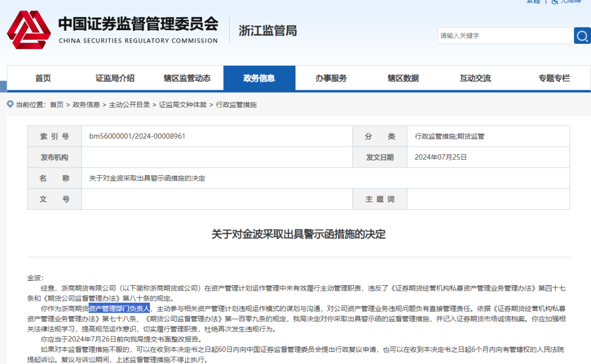Open the 专题专栏 navigation item
Image resolution: width=591 pixels, height=364 pixels.
tap(554, 78)
